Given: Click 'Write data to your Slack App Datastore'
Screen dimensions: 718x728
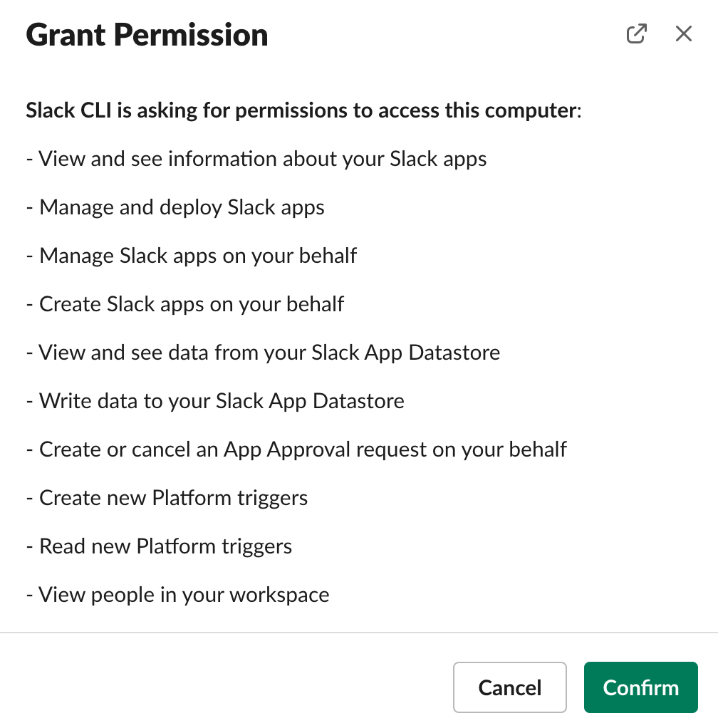Looking at the screenshot, I should coord(215,401).
